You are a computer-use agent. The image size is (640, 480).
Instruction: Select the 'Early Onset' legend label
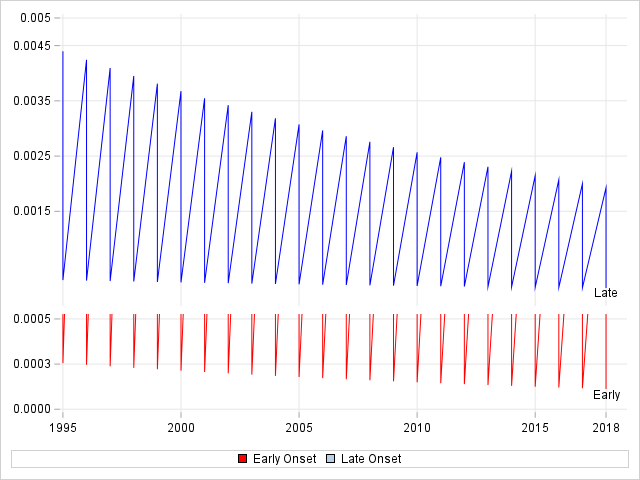284,459
